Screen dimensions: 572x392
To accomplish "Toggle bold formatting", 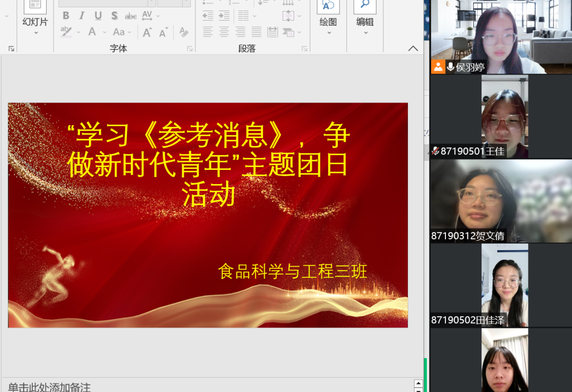I will tap(66, 16).
